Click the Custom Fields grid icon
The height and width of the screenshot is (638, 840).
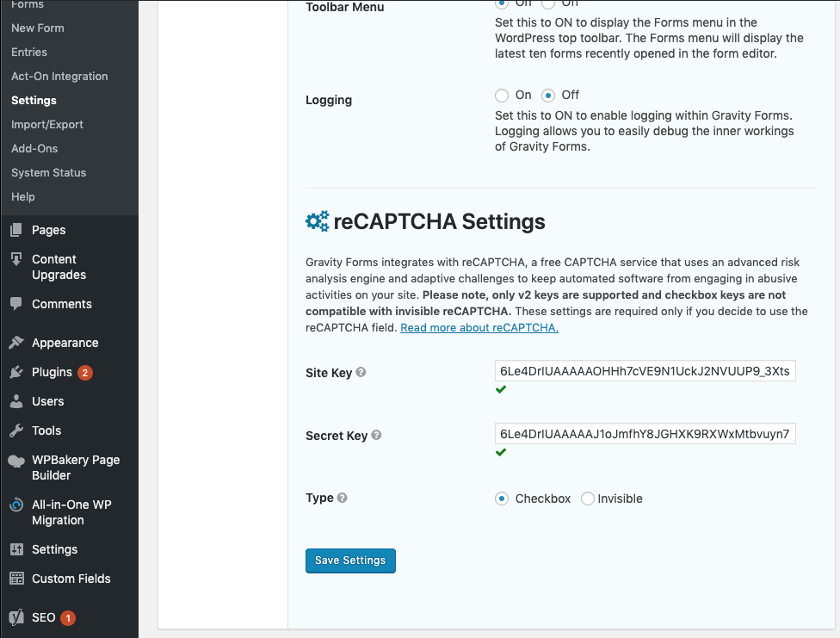16,579
